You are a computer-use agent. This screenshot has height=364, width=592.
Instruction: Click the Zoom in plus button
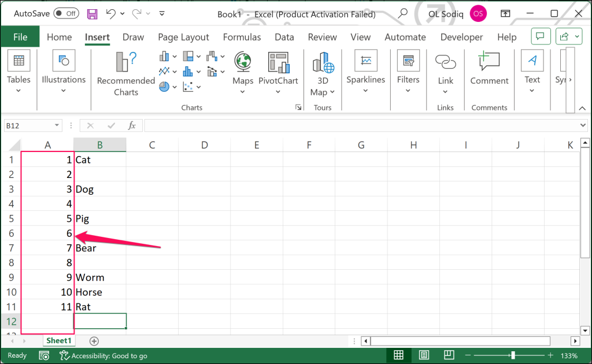[550, 355]
